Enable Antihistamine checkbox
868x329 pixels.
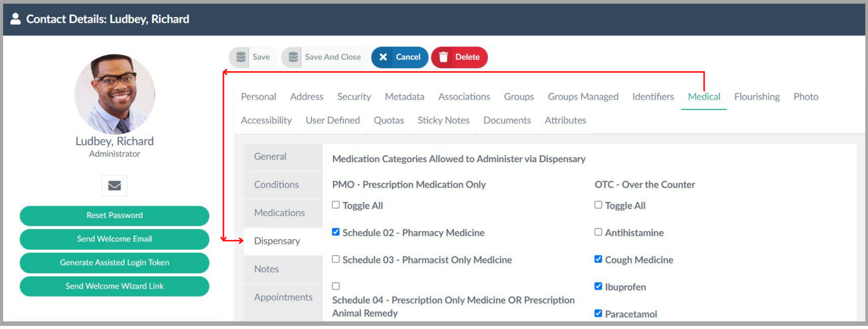click(x=598, y=232)
